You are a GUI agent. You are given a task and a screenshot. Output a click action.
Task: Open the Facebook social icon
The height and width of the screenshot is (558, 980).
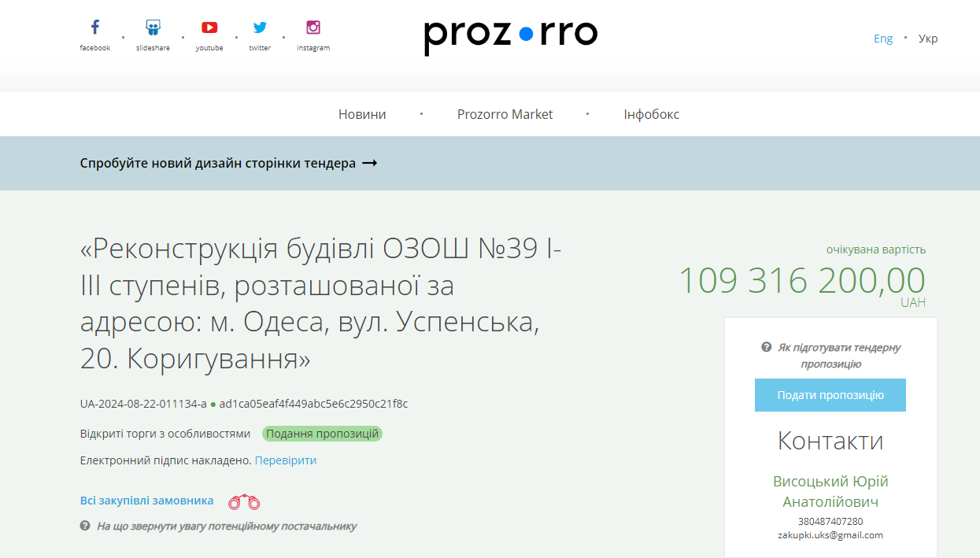point(94,28)
